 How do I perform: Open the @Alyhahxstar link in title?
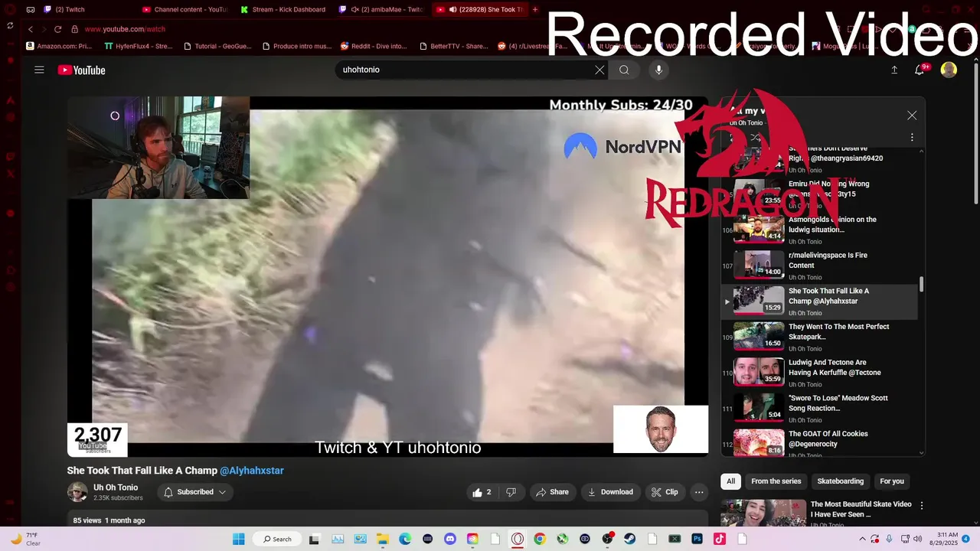pyautogui.click(x=252, y=471)
